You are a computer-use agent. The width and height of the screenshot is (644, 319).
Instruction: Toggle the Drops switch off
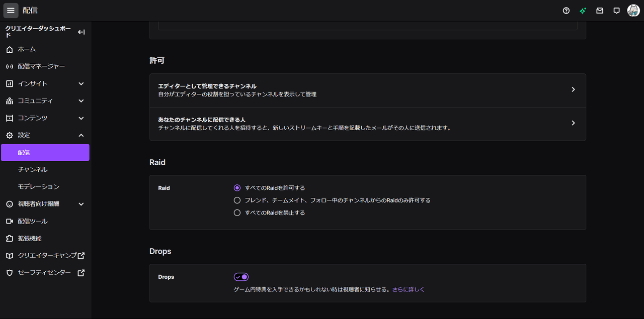[241, 277]
